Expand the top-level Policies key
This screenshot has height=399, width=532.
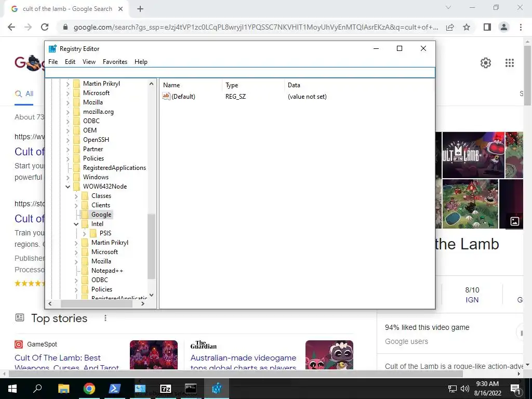(68, 158)
